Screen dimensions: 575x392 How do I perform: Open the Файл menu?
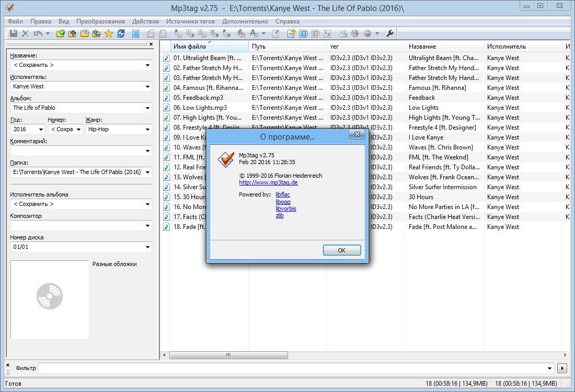click(x=15, y=21)
